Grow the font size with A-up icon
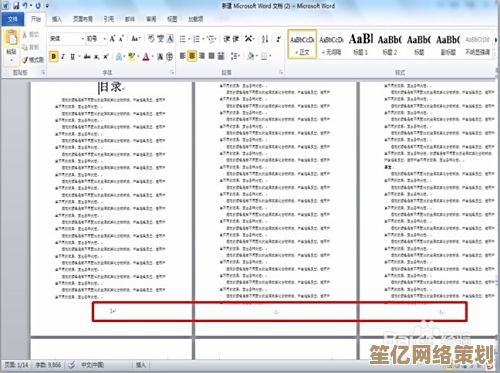 pos(113,39)
